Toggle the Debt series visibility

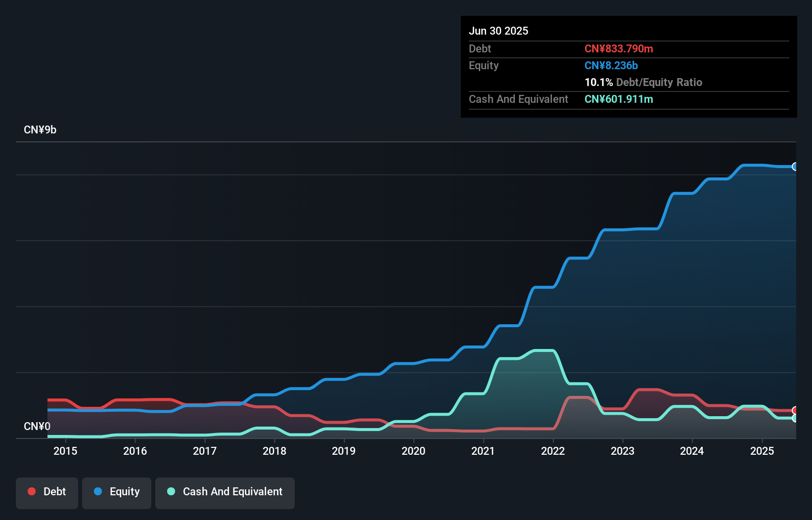point(46,493)
